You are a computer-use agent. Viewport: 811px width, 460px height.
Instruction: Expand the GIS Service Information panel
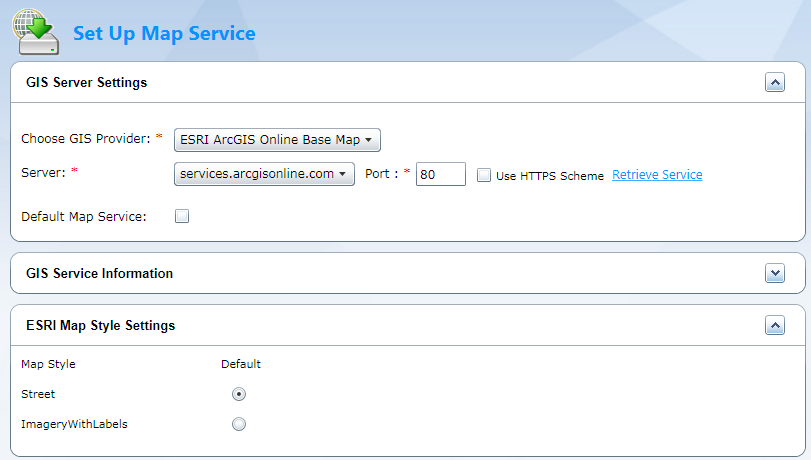(774, 273)
